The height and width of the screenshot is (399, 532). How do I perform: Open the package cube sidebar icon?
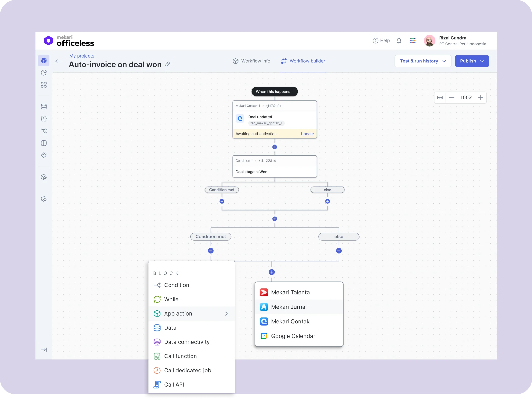click(43, 177)
